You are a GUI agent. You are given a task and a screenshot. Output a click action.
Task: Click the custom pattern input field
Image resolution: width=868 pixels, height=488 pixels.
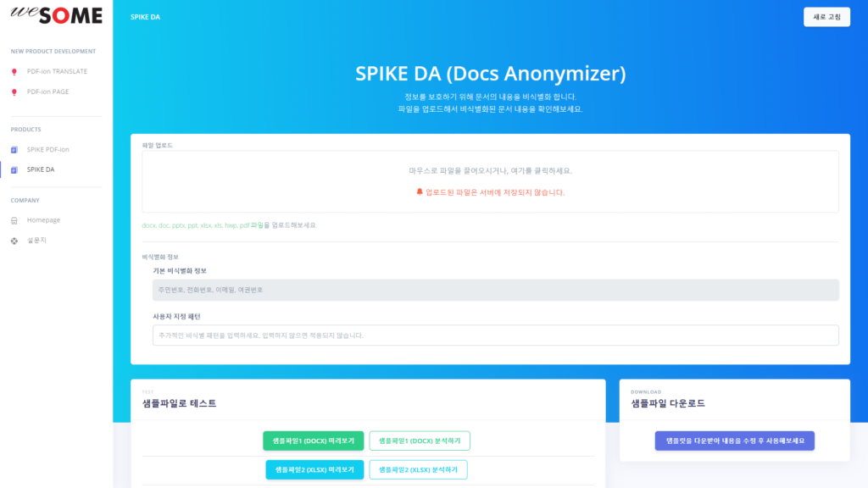click(x=490, y=335)
